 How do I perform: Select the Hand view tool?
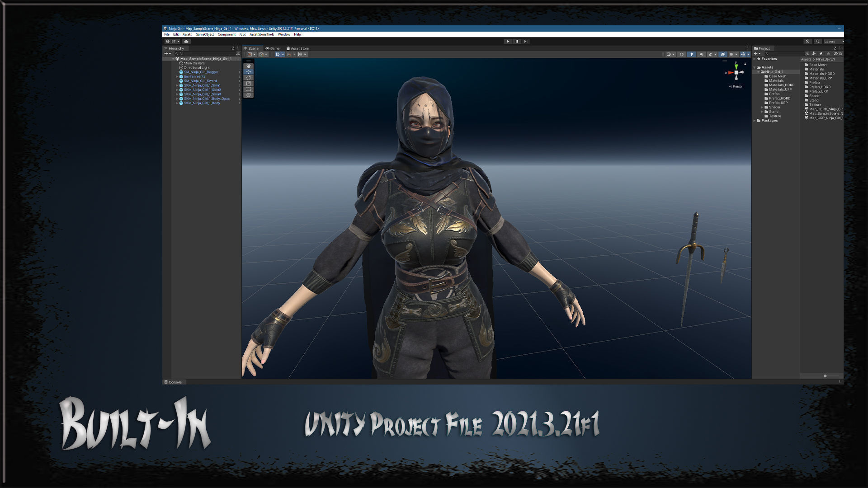tap(248, 66)
